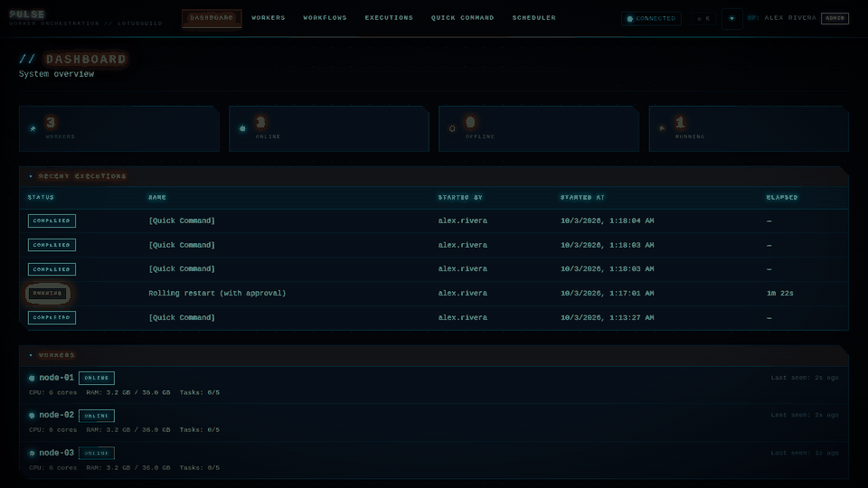Click the Running status badge
Viewport: 868px width, 488px height.
coord(48,293)
